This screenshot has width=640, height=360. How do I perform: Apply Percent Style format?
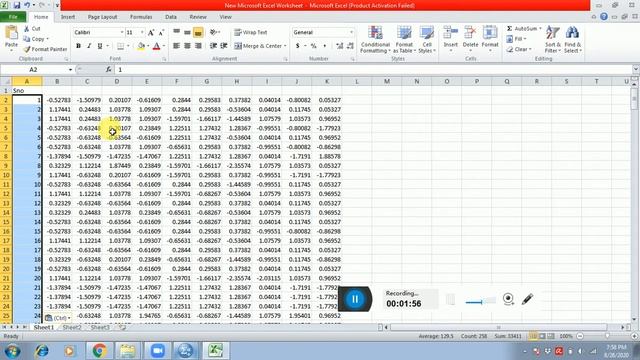313,46
